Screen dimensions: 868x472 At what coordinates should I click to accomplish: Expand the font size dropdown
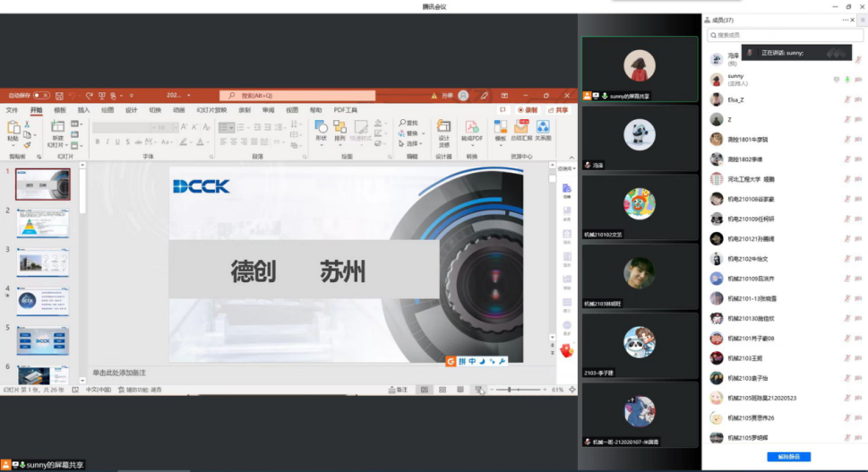click(x=173, y=128)
